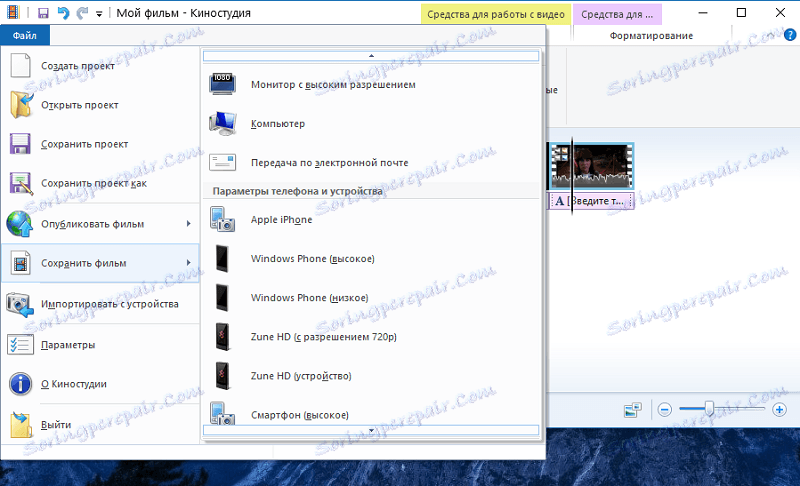Select Передача по электронной почте preset
800x486 pixels.
(371, 163)
